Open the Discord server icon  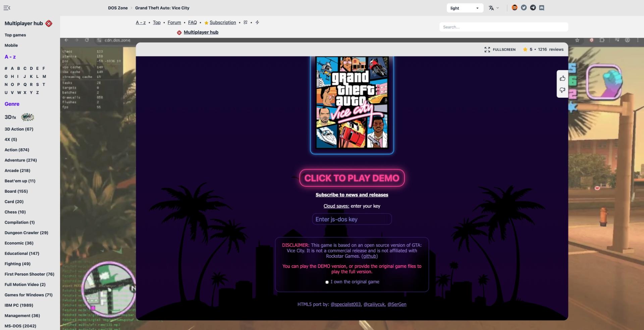click(542, 8)
